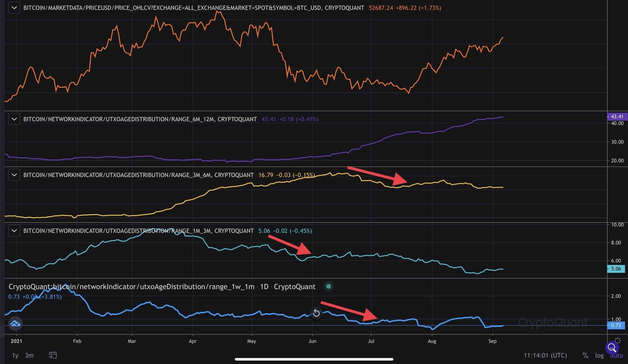Click the 30.00 axis tick
The height and width of the screenshot is (364, 628).
point(617,142)
